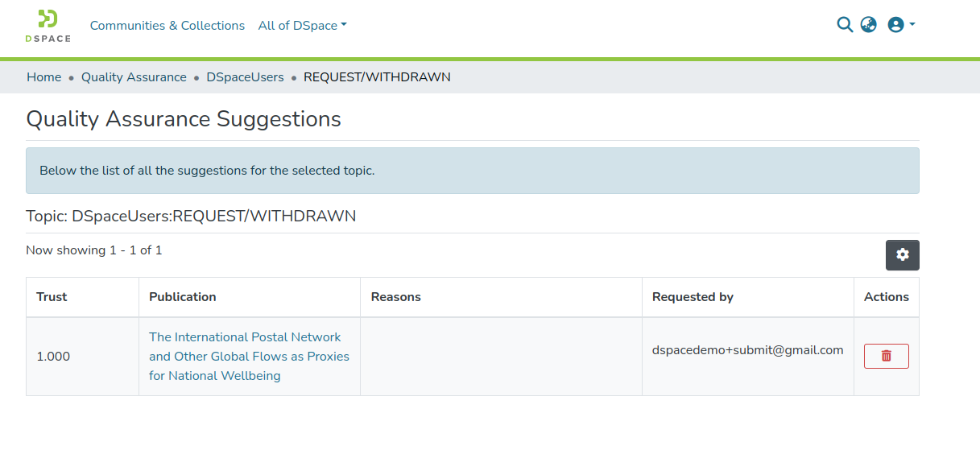Click the Trust column header

pyautogui.click(x=52, y=297)
